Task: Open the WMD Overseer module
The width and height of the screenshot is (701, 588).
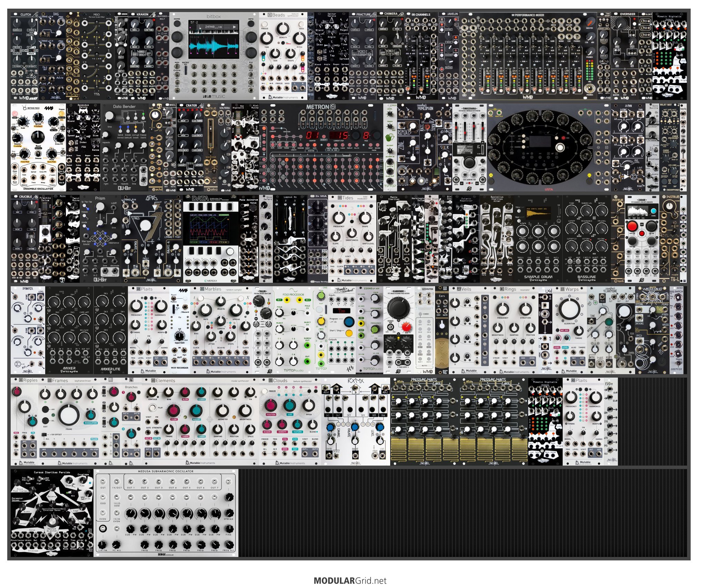Action: [625, 56]
